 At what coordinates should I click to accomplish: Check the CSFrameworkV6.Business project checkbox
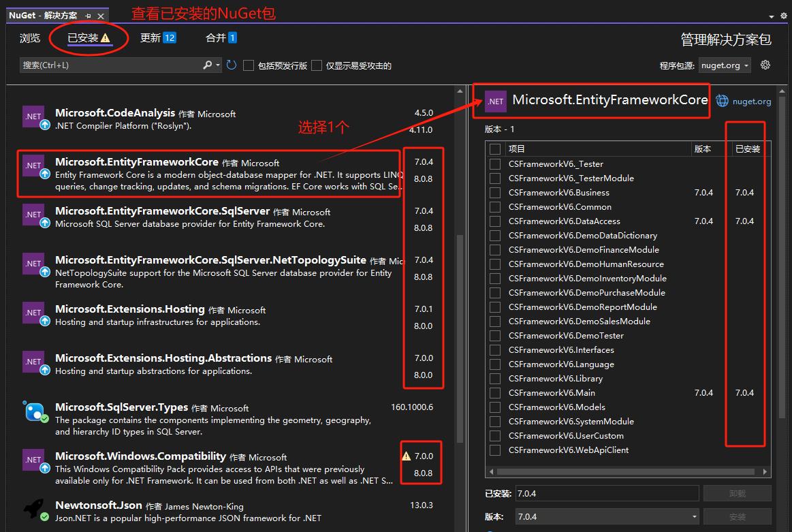495,193
